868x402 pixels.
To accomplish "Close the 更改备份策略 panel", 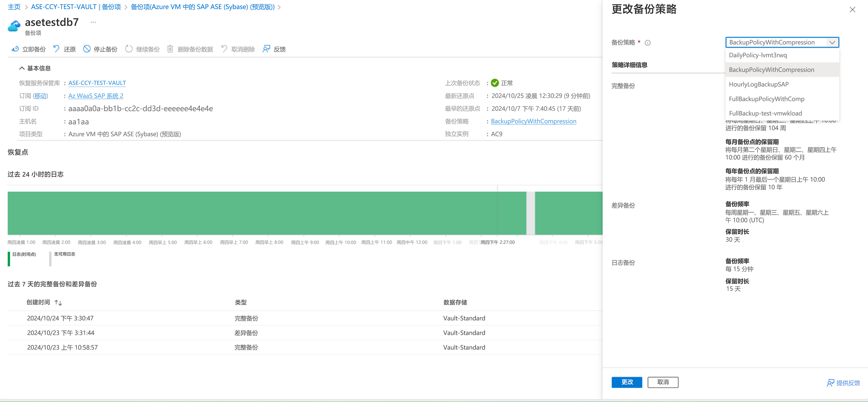I will 852,10.
